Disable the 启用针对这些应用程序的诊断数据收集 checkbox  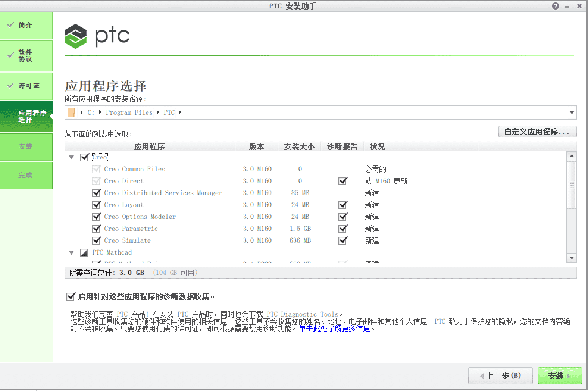coord(70,296)
